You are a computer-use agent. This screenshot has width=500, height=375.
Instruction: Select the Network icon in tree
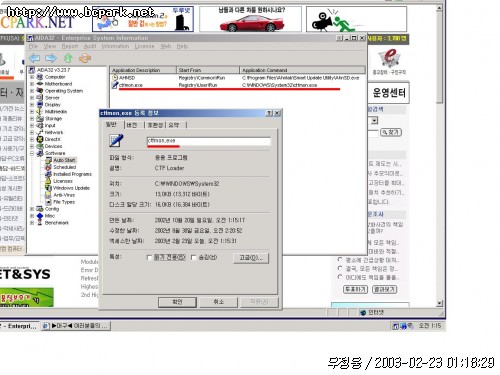(40, 132)
